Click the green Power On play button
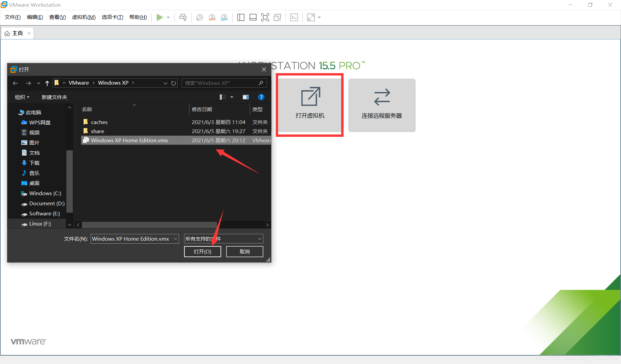The height and width of the screenshot is (364, 621). 160,17
